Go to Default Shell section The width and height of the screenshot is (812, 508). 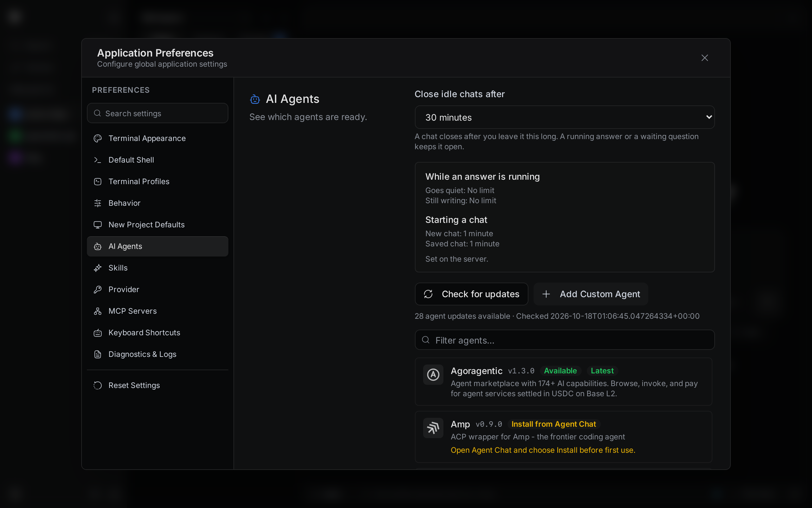157,160
